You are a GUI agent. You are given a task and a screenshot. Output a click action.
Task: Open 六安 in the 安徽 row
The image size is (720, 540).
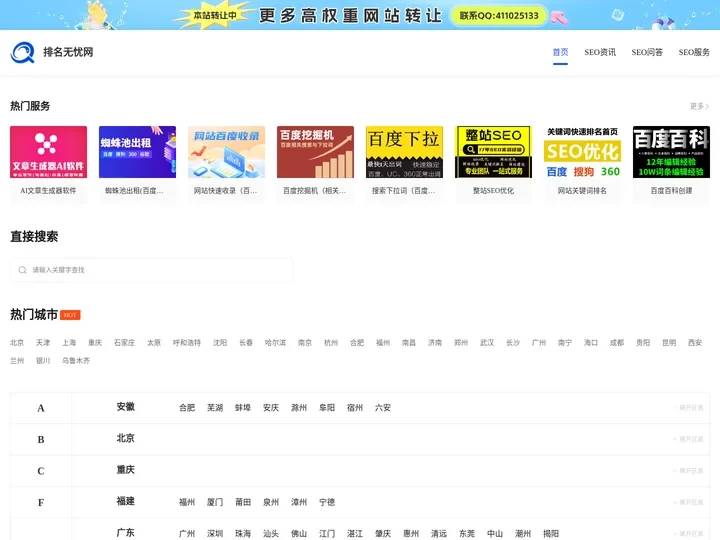pos(382,408)
